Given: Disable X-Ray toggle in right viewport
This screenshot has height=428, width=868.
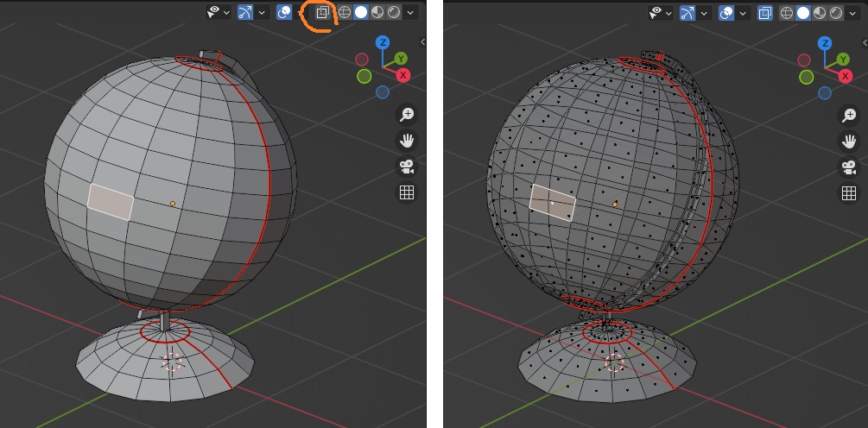Looking at the screenshot, I should click(x=764, y=12).
